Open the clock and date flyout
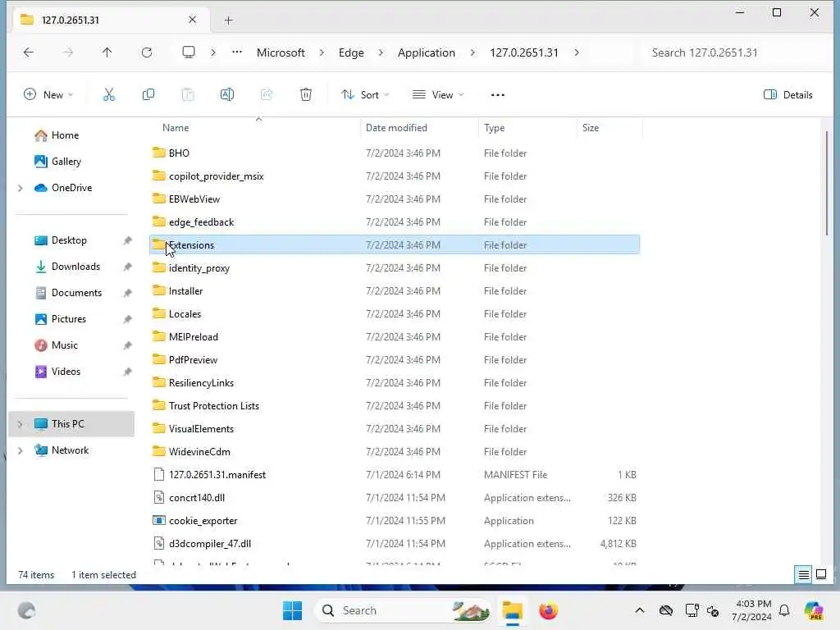This screenshot has width=840, height=630. (752, 610)
